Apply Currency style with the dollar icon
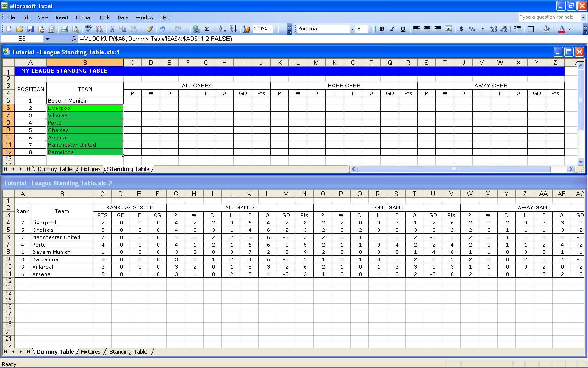This screenshot has height=368, width=588. tap(461, 29)
